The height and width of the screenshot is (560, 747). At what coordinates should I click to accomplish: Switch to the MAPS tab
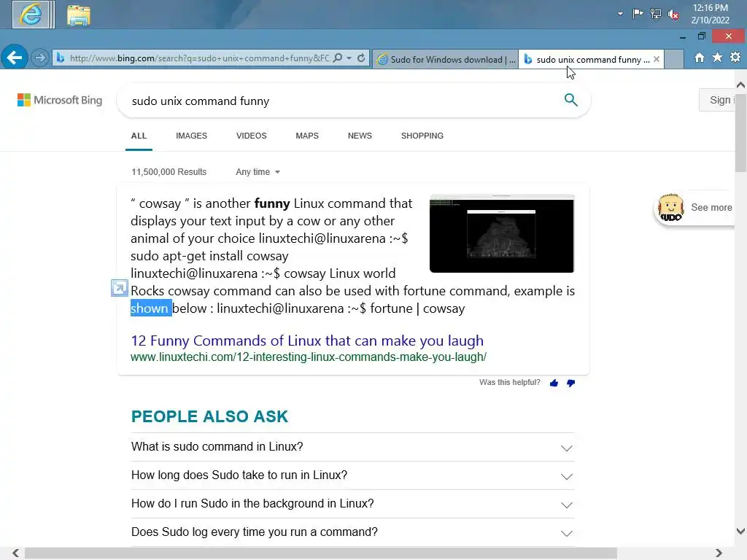click(x=307, y=136)
